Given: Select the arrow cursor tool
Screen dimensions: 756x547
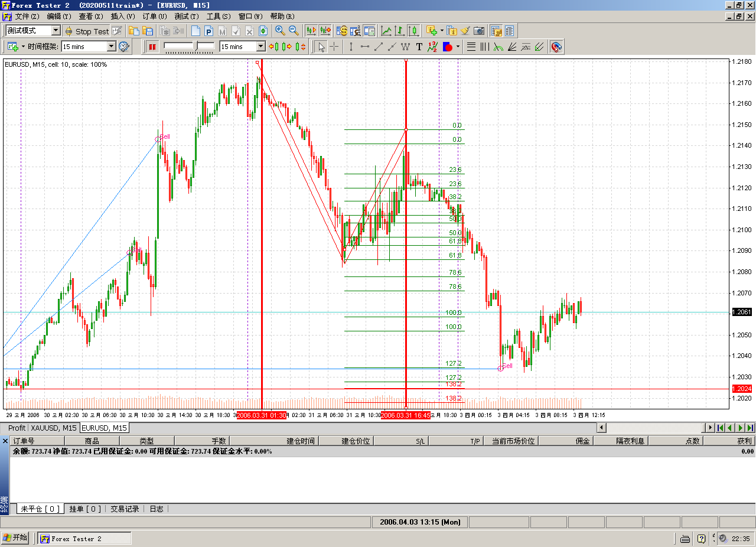Looking at the screenshot, I should [x=321, y=47].
